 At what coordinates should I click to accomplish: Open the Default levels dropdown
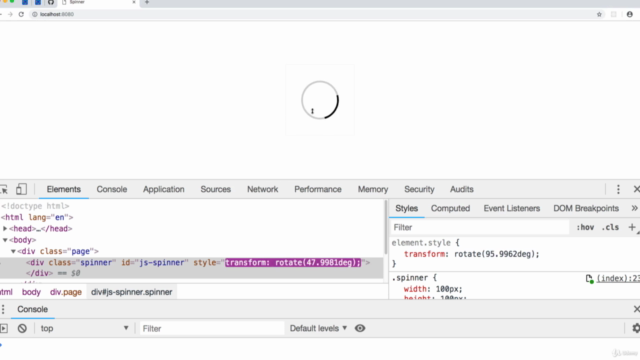318,329
